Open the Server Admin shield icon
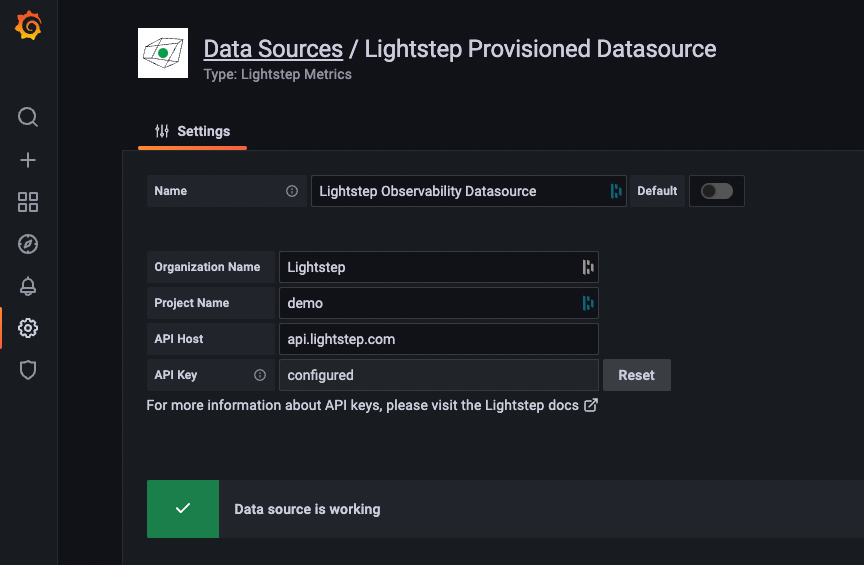 [28, 370]
